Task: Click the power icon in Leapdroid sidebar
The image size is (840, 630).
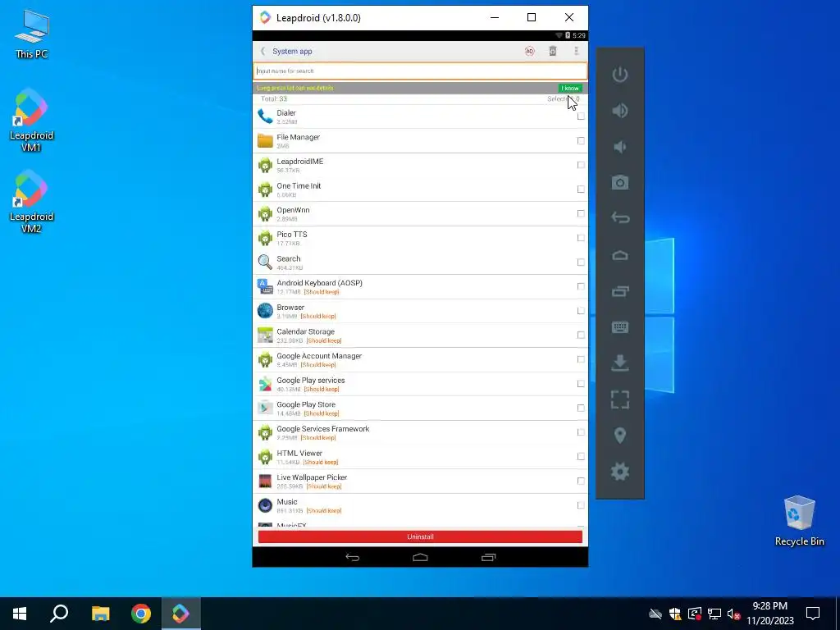Action: click(620, 74)
